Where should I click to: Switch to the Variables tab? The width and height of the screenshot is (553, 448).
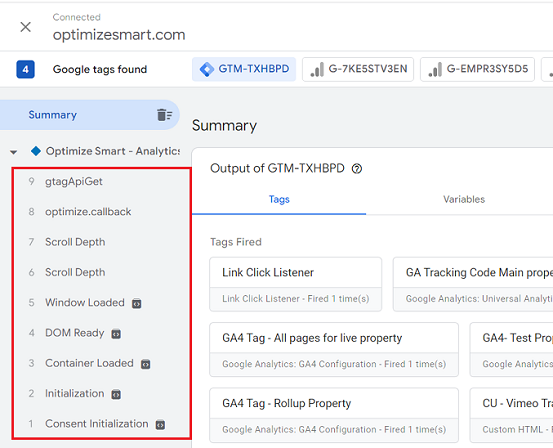click(x=464, y=199)
